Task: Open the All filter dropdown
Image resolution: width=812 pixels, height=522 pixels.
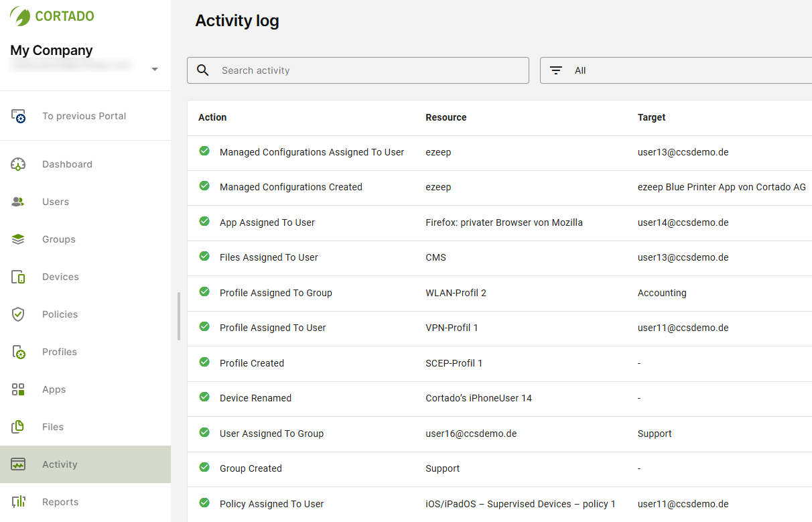Action: point(676,70)
